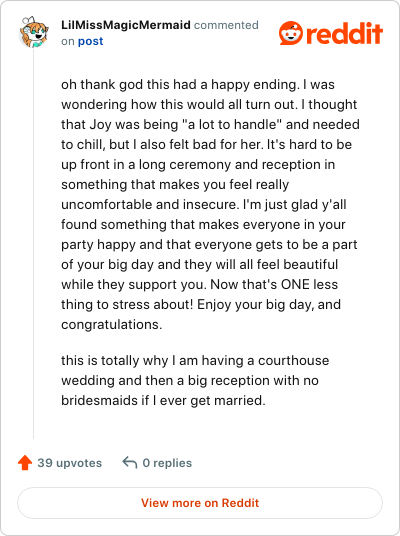Click the word "congratulations." in the comment
Viewport: 400px width, 536px height.
111,324
